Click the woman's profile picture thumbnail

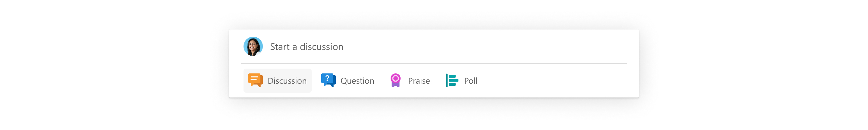[x=253, y=46]
